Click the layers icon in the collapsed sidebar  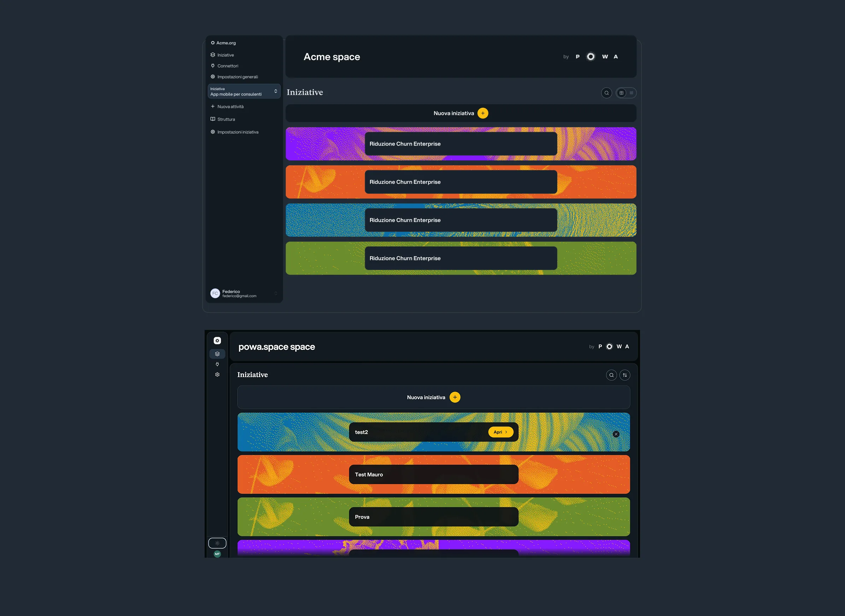(217, 354)
